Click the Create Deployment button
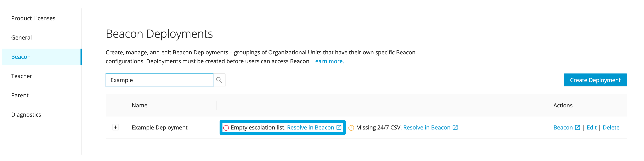This screenshot has width=644, height=161. pos(595,80)
